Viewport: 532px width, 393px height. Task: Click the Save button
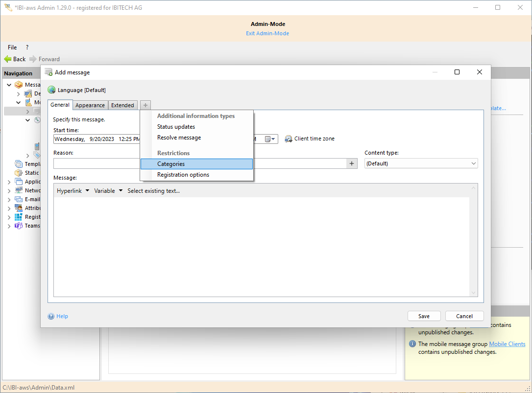click(x=424, y=316)
